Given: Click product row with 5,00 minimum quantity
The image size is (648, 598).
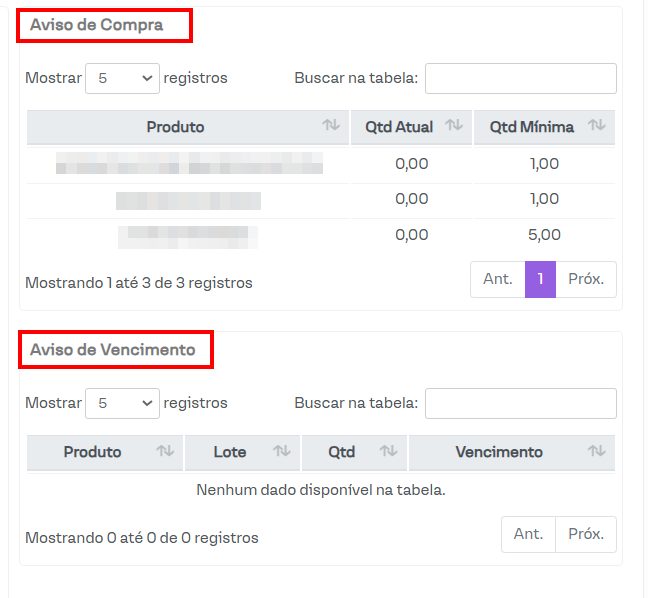Looking at the screenshot, I should tap(188, 236).
